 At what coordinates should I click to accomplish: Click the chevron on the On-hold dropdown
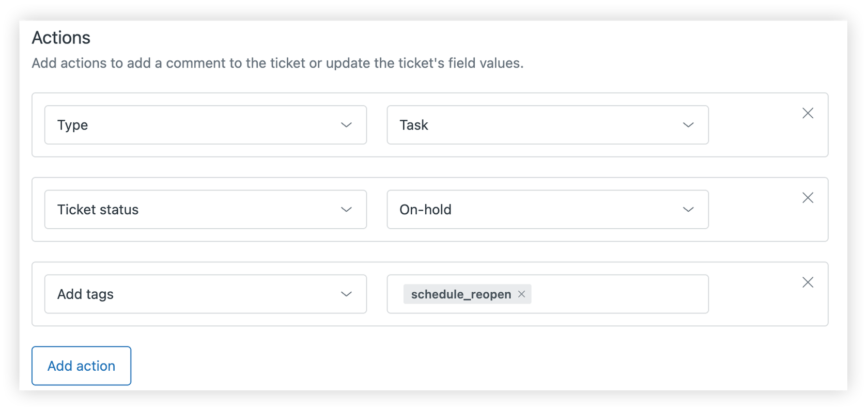pos(688,210)
